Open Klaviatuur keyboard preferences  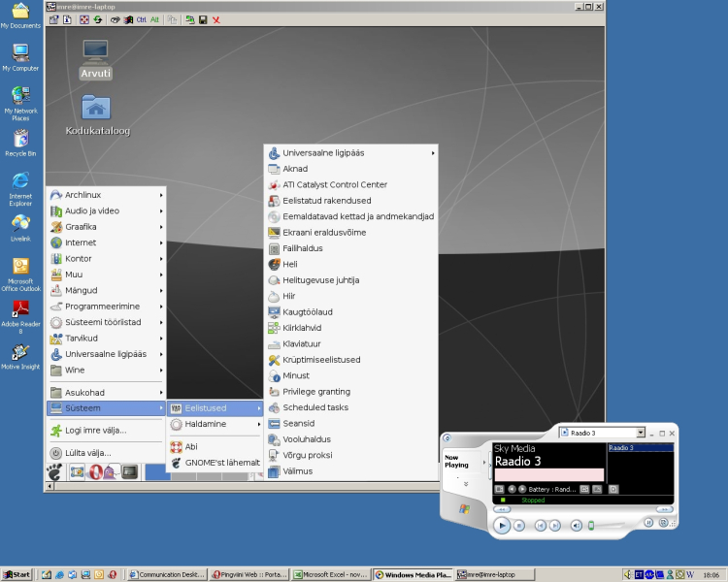point(351,344)
